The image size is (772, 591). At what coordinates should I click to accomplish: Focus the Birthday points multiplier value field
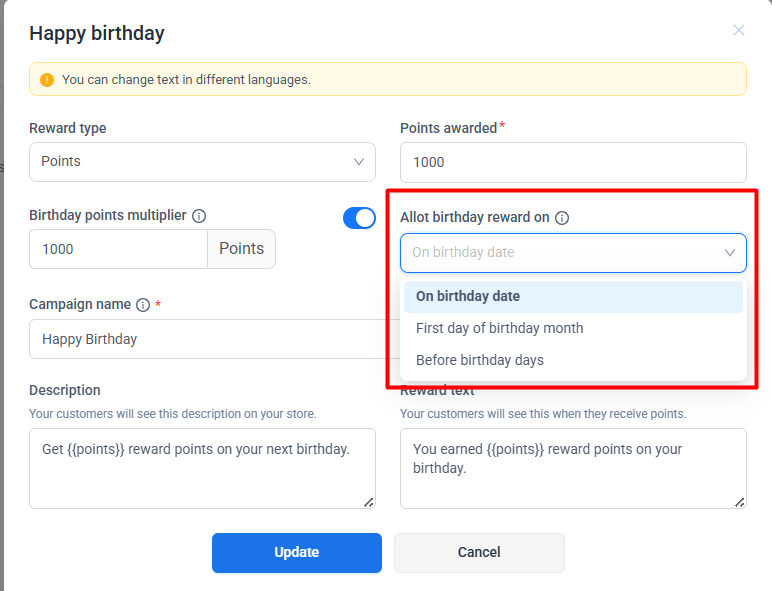118,249
